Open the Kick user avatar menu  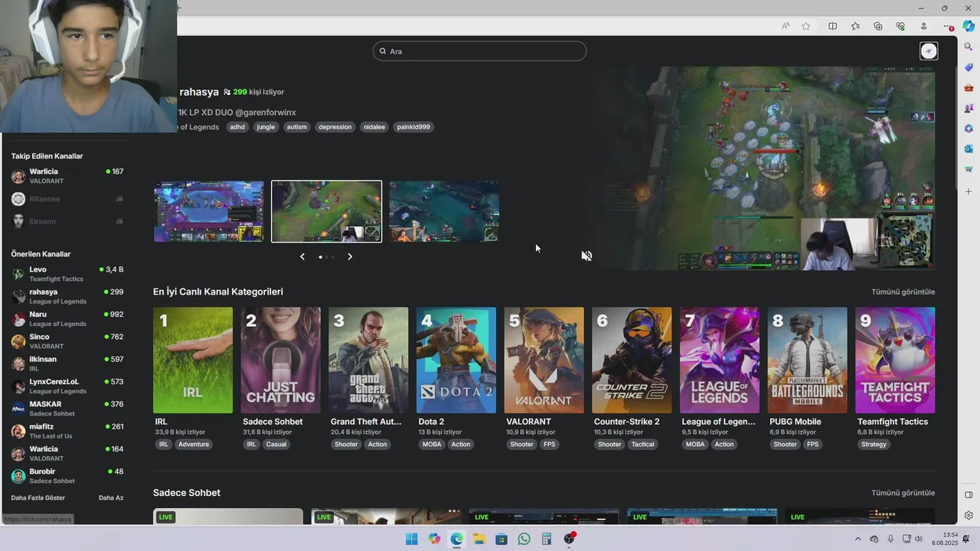click(929, 51)
